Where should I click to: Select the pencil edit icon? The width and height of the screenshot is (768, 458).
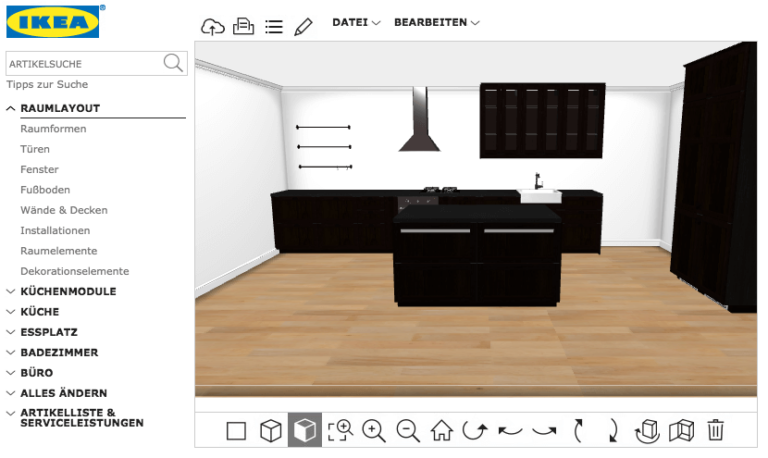coord(303,26)
